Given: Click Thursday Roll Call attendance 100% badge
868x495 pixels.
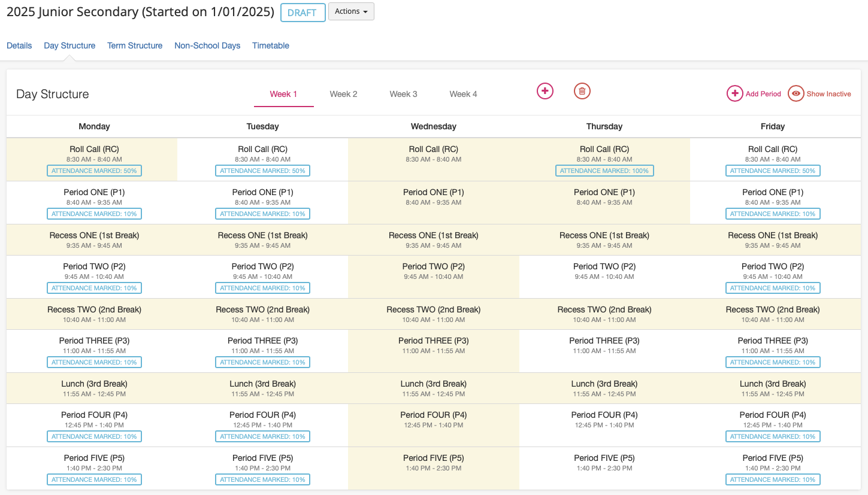Looking at the screenshot, I should point(604,171).
